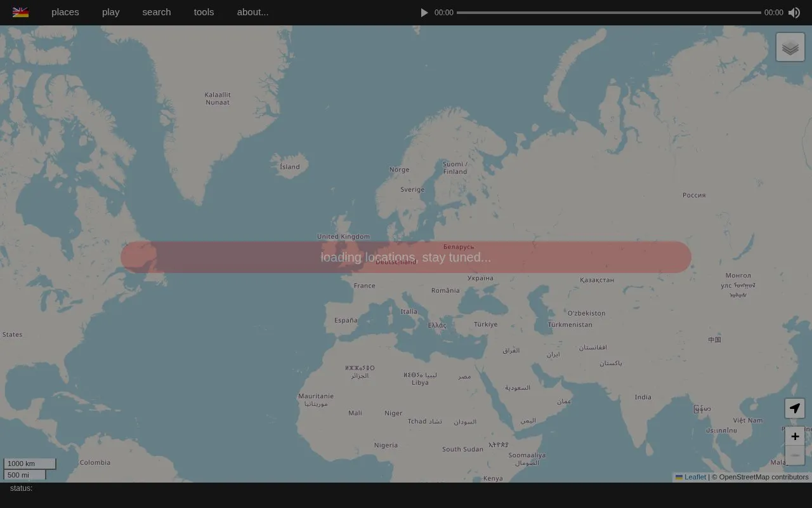812x508 pixels.
Task: Click the 'Қазақстан' map label
Action: tap(597, 279)
